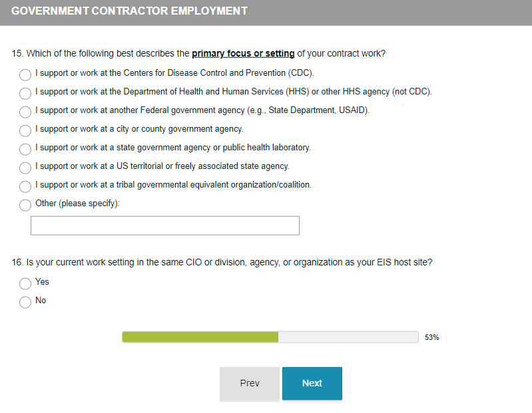The height and width of the screenshot is (413, 532).
Task: Click the underlined 'primary focus or setting' text
Action: pyautogui.click(x=243, y=54)
